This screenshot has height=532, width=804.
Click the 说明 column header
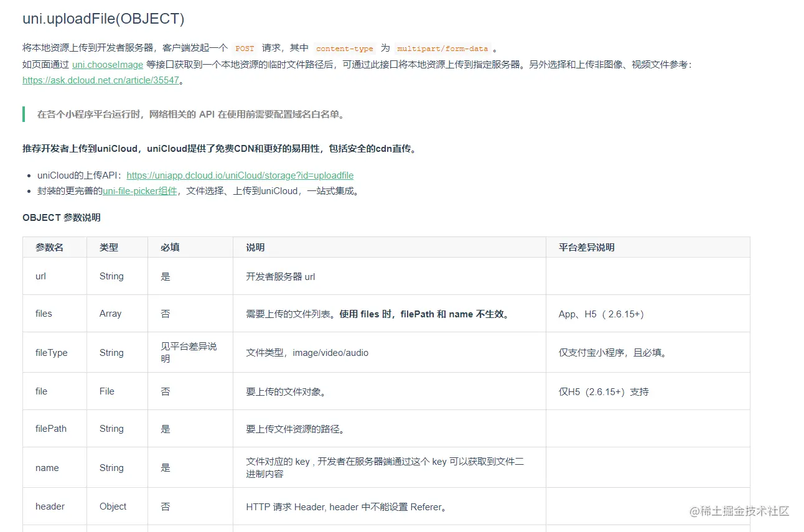click(390, 247)
